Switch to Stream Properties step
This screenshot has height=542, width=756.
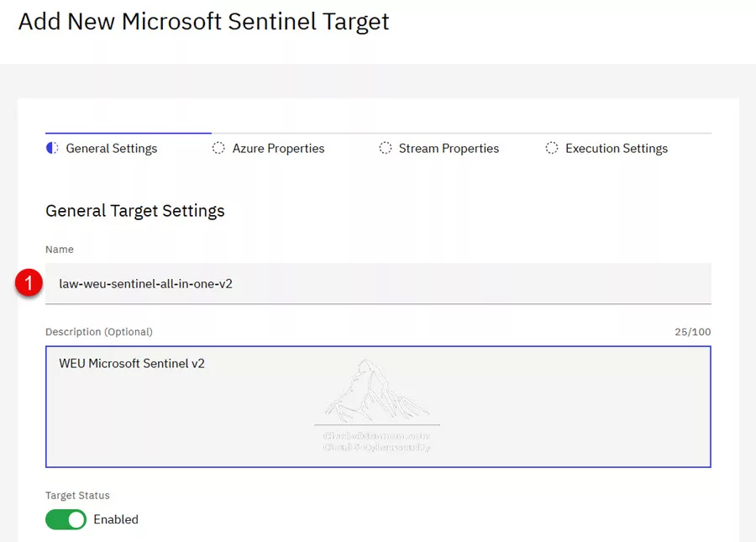pos(449,149)
